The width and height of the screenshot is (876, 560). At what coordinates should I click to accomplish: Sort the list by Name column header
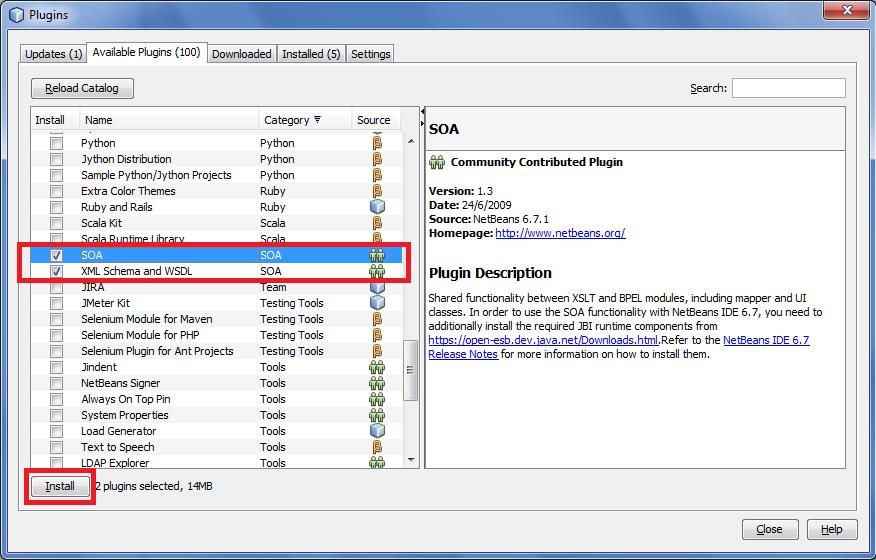point(169,120)
